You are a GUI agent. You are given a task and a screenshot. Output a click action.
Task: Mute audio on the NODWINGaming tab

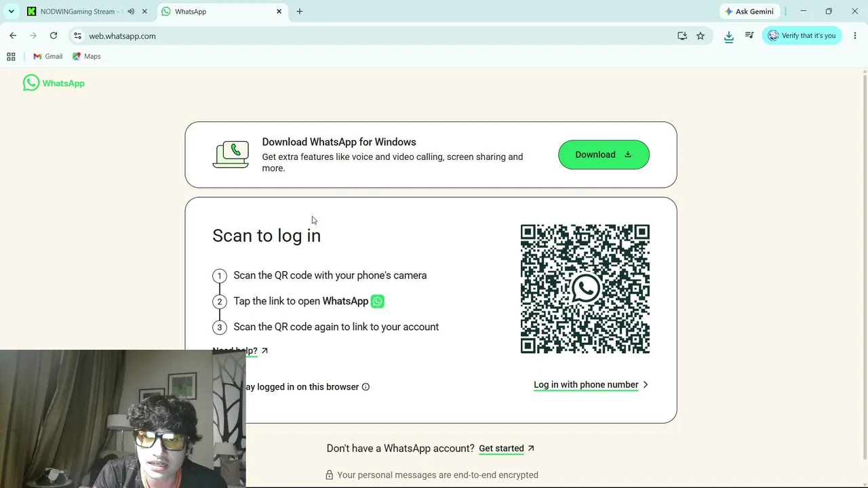[x=131, y=12]
